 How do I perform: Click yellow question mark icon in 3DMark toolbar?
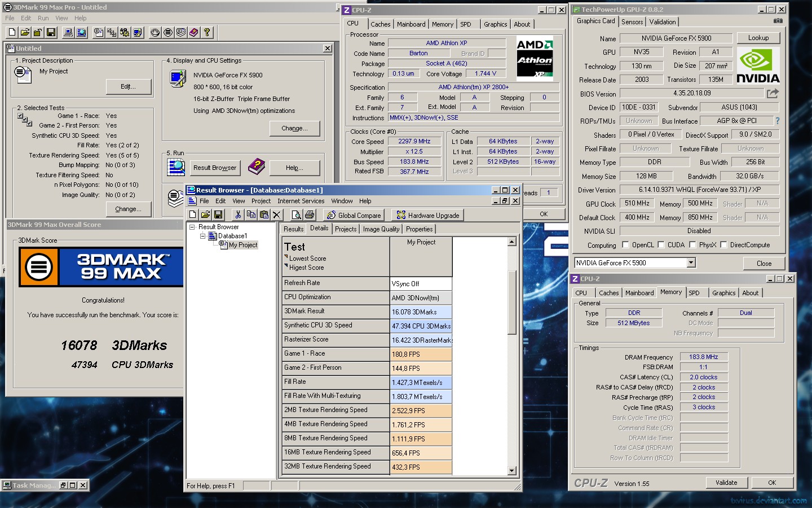point(207,33)
